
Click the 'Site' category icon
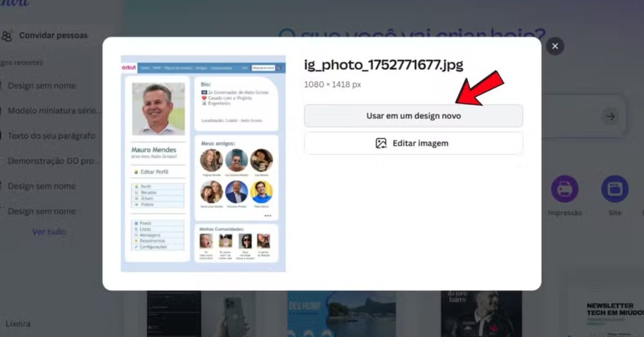point(614,189)
